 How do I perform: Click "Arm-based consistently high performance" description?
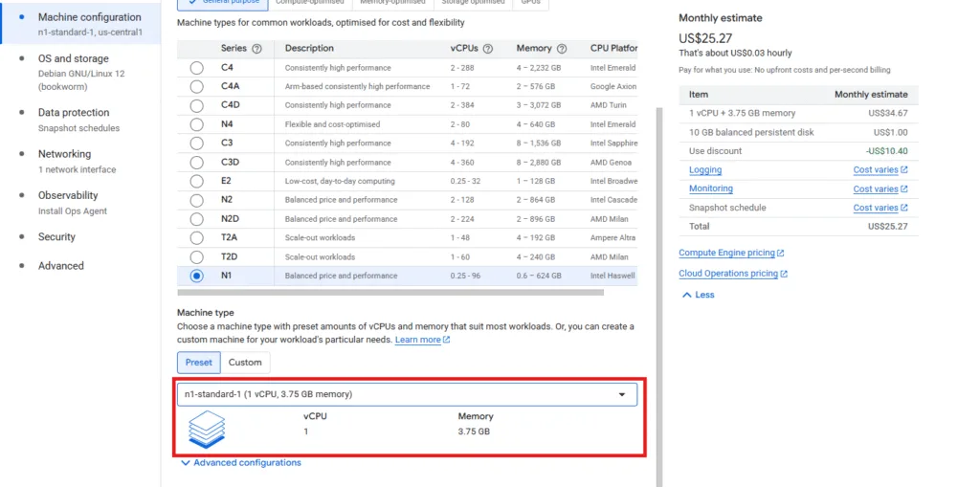358,86
